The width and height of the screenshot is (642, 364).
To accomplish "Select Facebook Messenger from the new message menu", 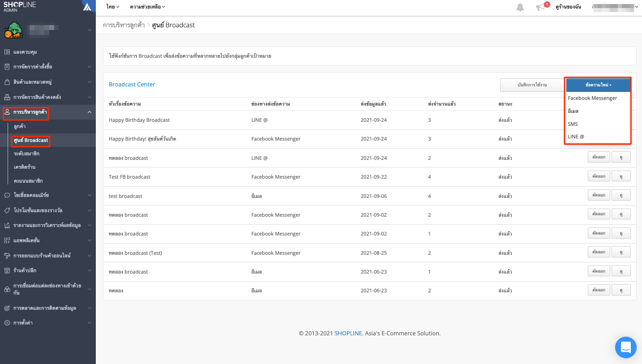I will pos(592,98).
